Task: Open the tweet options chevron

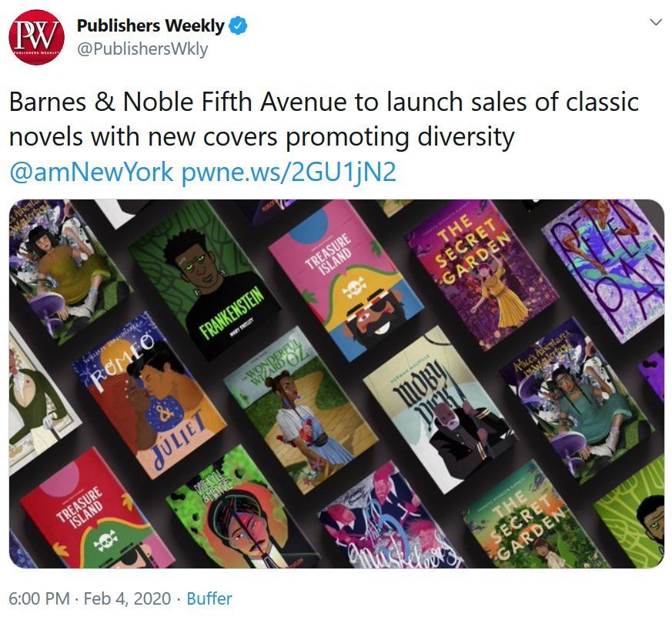Action: coord(656,22)
